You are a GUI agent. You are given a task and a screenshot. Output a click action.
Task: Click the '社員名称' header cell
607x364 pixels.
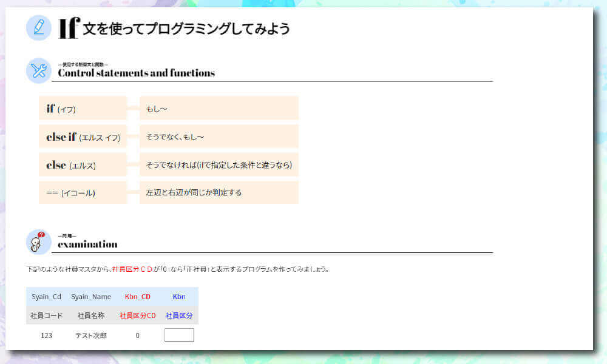click(x=91, y=315)
